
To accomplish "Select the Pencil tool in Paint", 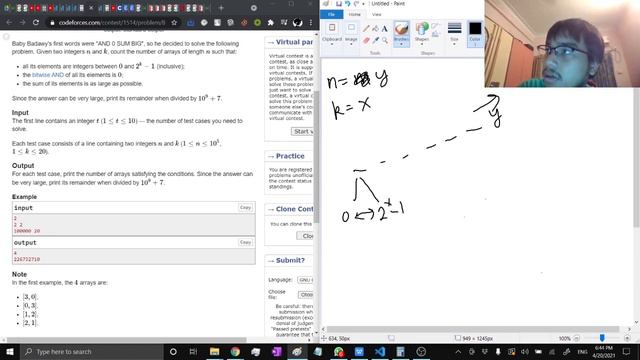I will click(366, 28).
